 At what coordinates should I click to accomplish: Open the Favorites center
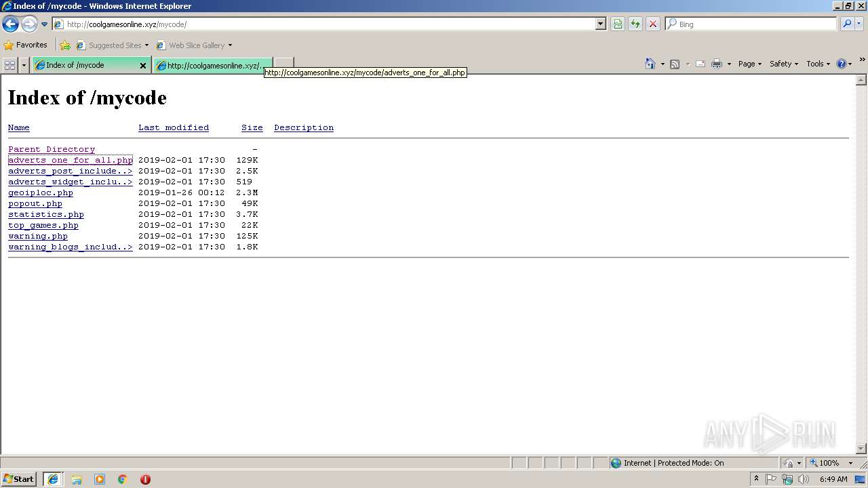click(x=26, y=45)
